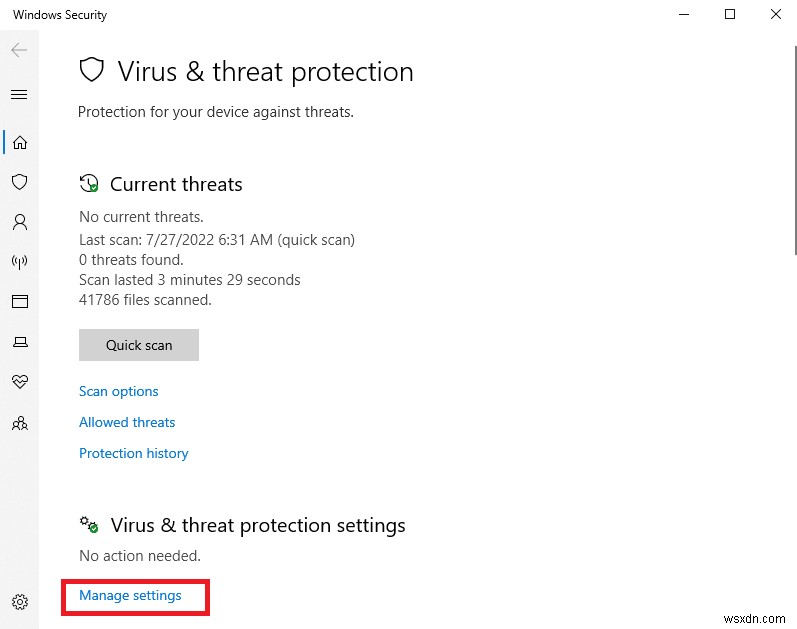
Task: Open Account protection person icon
Action: pos(19,222)
